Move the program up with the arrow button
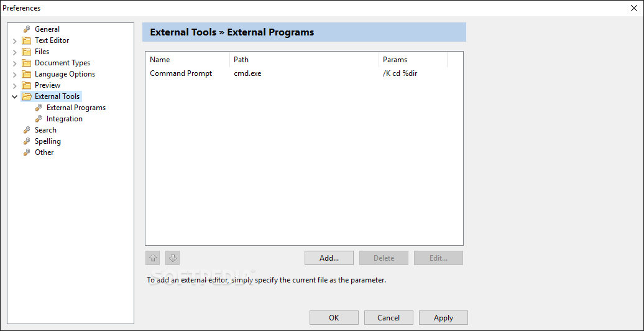This screenshot has height=331, width=644. click(x=153, y=258)
